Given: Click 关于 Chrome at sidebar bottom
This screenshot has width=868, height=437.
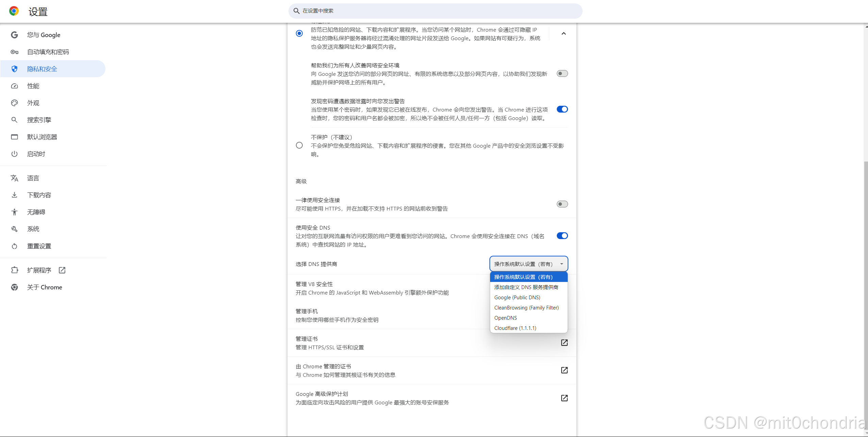Looking at the screenshot, I should click(45, 287).
